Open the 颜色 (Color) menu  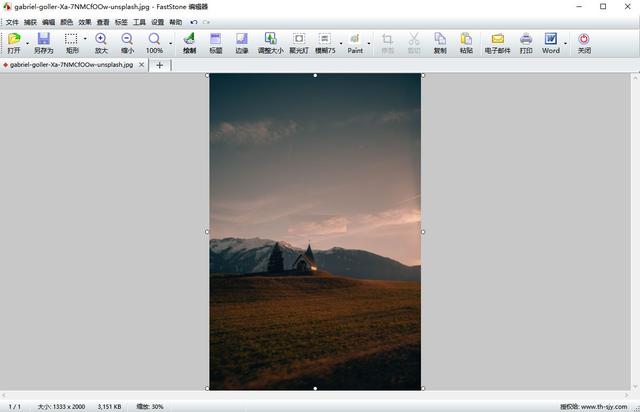click(66, 21)
